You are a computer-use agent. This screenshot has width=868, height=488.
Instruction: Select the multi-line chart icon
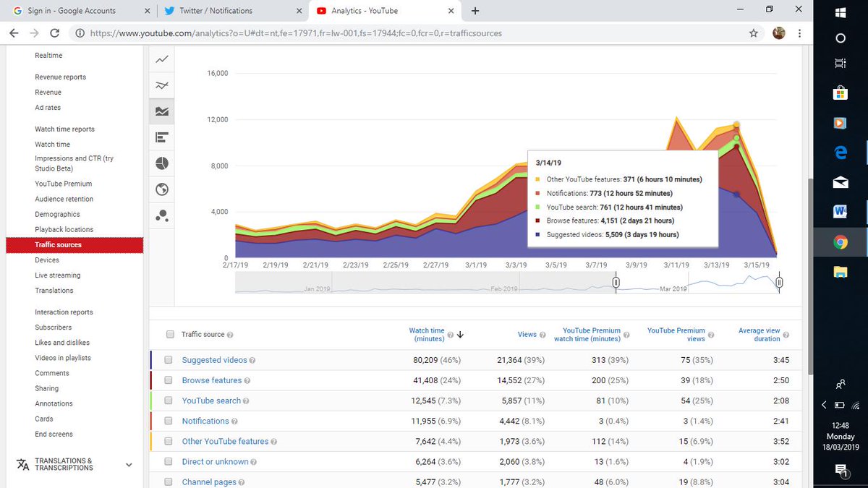click(162, 85)
